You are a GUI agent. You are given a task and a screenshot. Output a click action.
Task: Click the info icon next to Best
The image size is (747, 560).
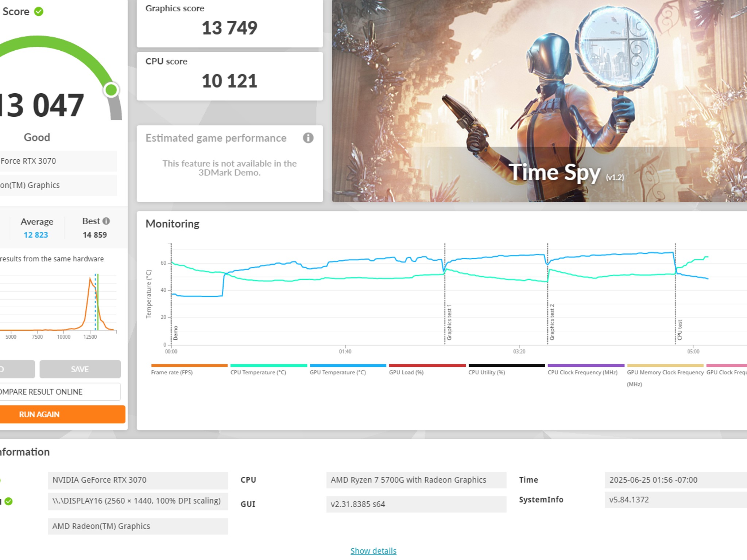coord(106,221)
